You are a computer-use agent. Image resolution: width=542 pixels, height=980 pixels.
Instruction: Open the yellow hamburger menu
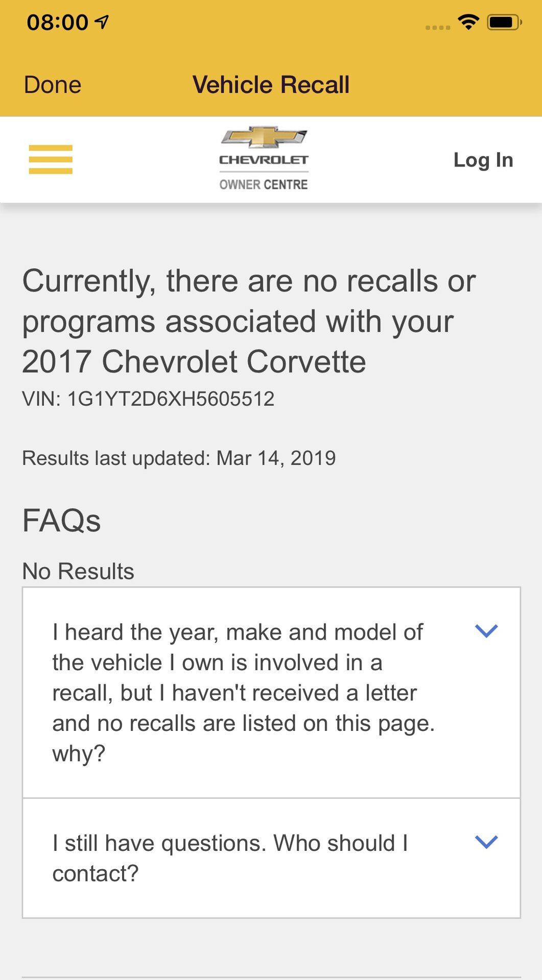point(51,159)
